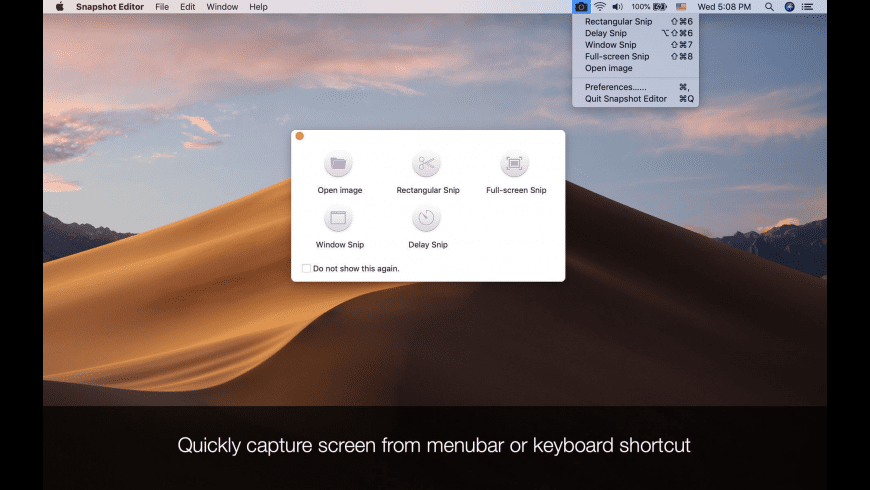This screenshot has width=870, height=490.
Task: Click the Window Snip icon in dialog
Action: click(338, 218)
